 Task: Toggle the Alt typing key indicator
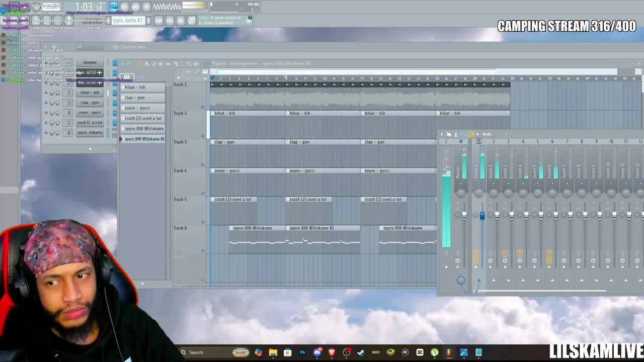(181, 21)
